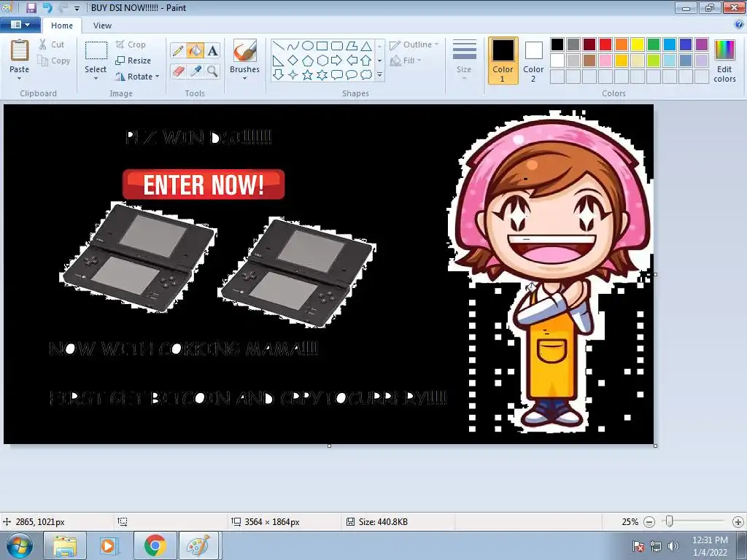Open the Edit colors dialog
Viewport: 747px width, 560px height.
point(724,61)
